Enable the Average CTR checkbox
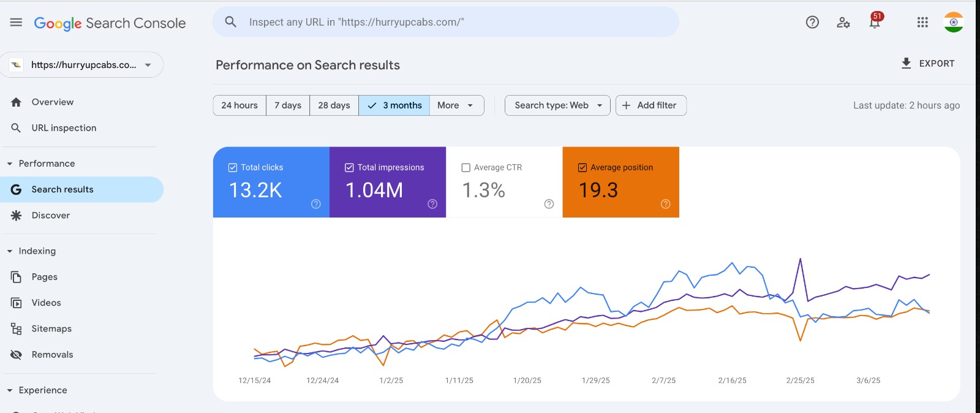Viewport: 980px width, 413px height. click(x=466, y=167)
